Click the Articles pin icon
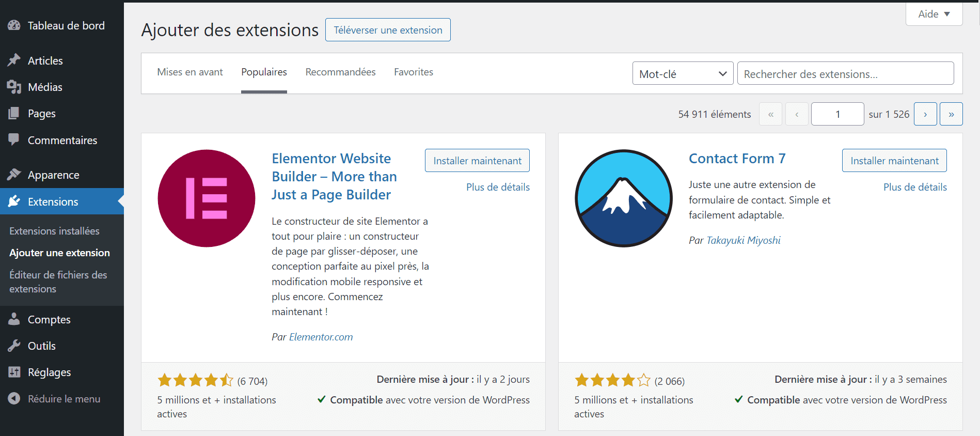 point(14,60)
